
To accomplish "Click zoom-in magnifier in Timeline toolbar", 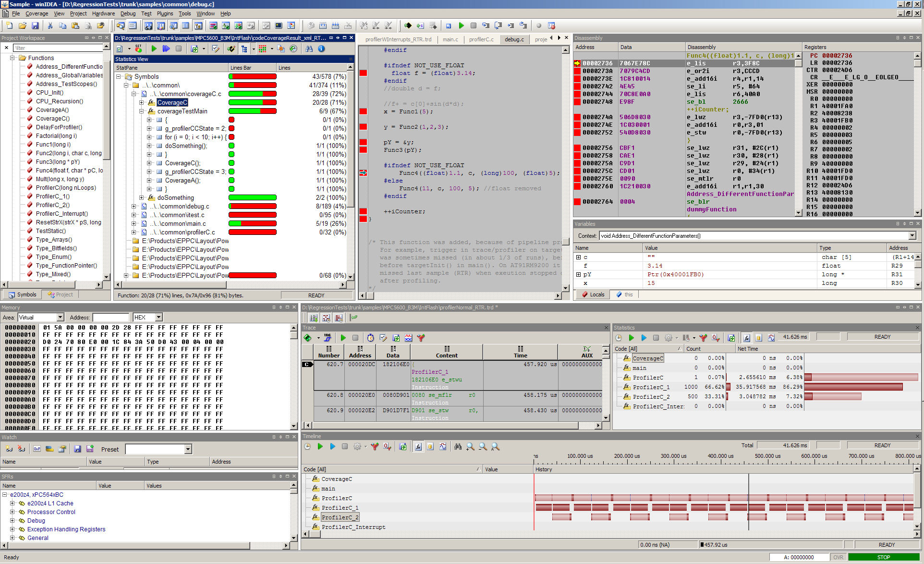I will point(470,446).
